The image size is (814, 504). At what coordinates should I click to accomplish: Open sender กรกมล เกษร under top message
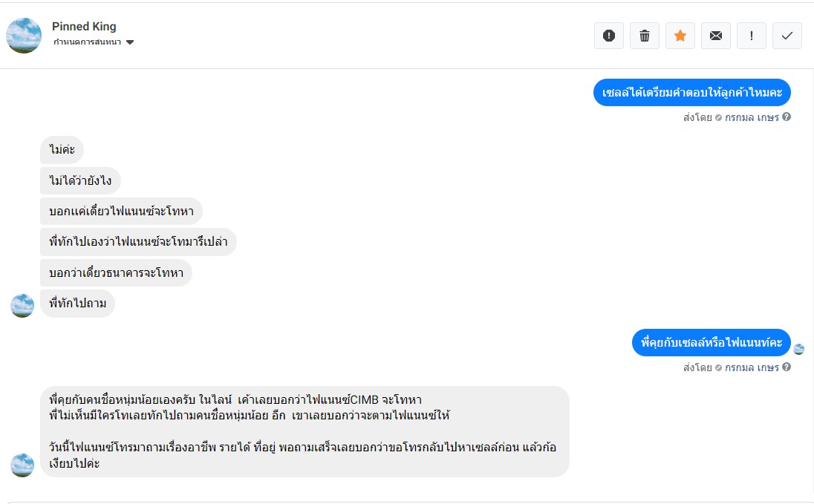click(752, 117)
